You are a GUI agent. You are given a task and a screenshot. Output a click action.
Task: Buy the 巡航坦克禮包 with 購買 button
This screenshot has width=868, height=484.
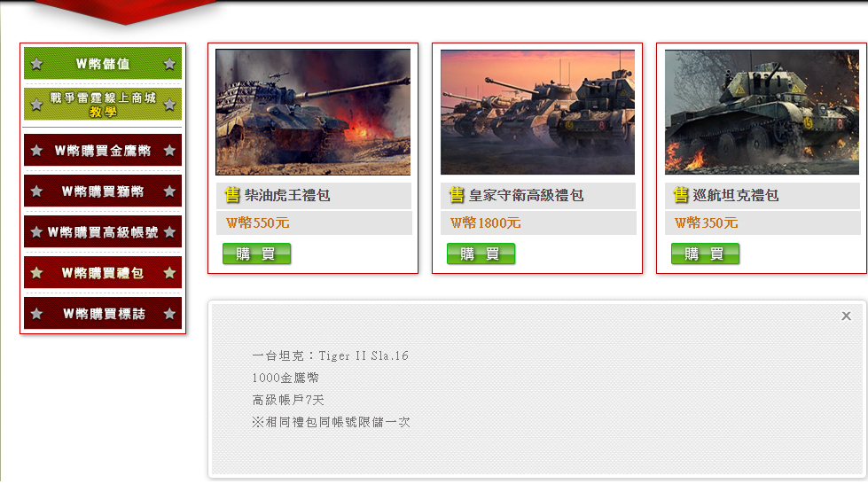click(x=705, y=254)
